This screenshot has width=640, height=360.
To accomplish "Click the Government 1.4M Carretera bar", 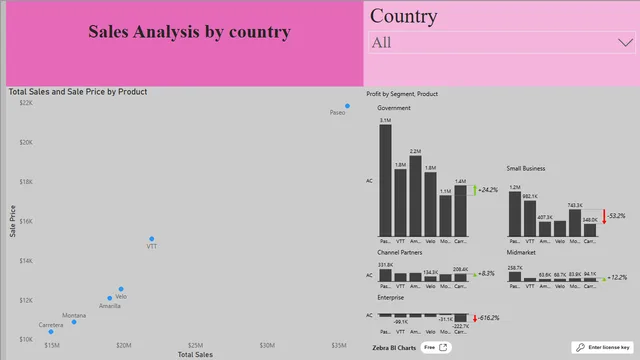I will click(460, 211).
